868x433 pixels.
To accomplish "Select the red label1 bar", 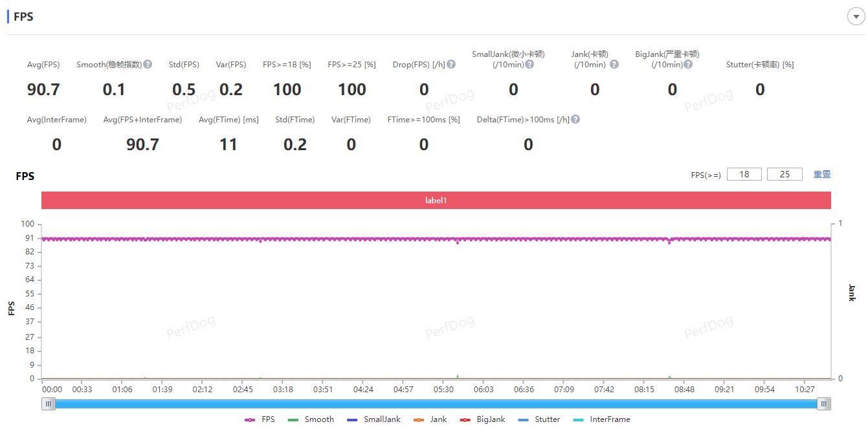I will [x=436, y=201].
